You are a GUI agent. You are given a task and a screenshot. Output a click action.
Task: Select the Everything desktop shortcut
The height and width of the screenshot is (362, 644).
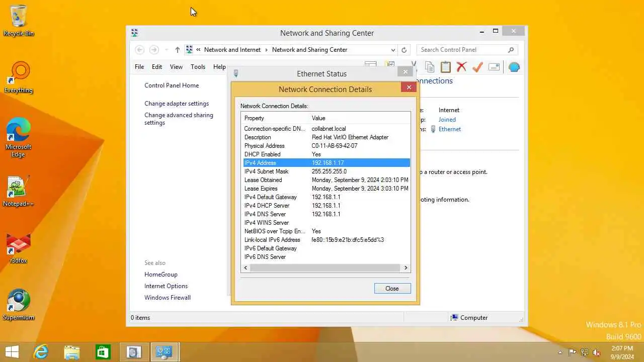[x=19, y=77]
